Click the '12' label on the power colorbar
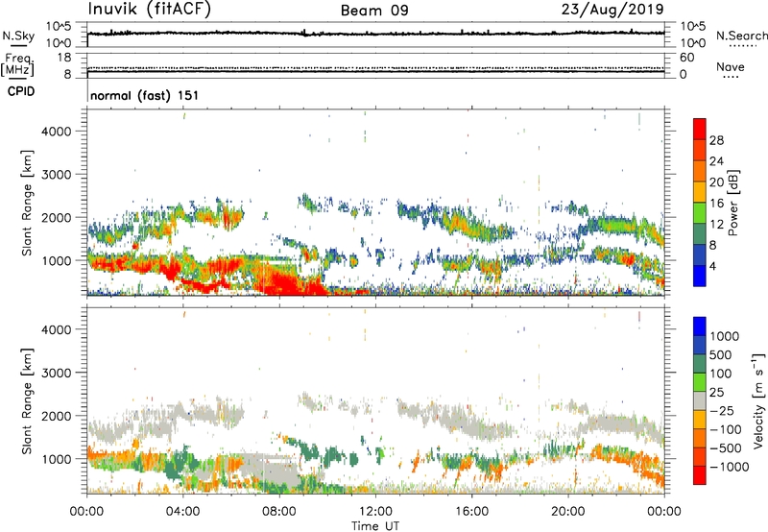Viewport: 768px width, 532px height. tap(716, 225)
